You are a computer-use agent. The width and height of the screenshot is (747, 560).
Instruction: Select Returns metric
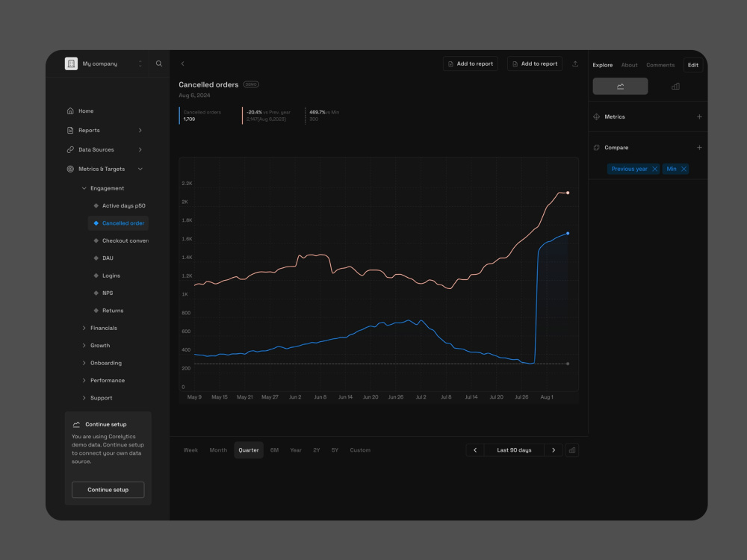tap(108, 311)
